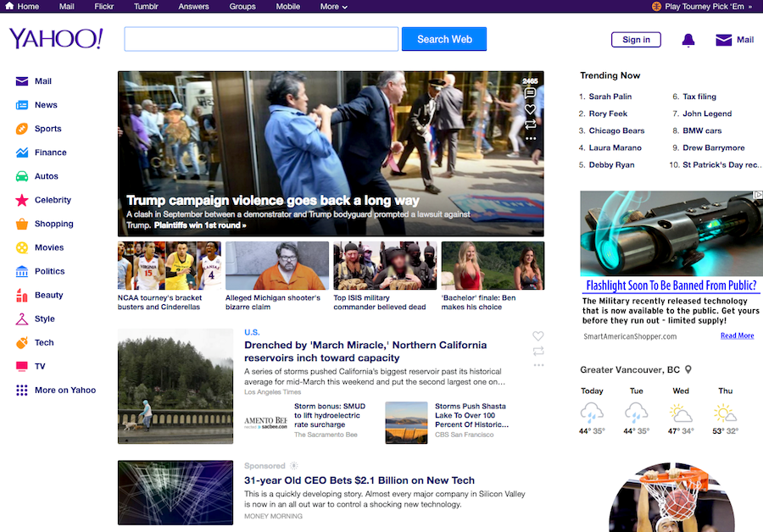The width and height of the screenshot is (763, 532).
Task: Click the AdChoices icon on flashlight ad
Action: [756, 196]
